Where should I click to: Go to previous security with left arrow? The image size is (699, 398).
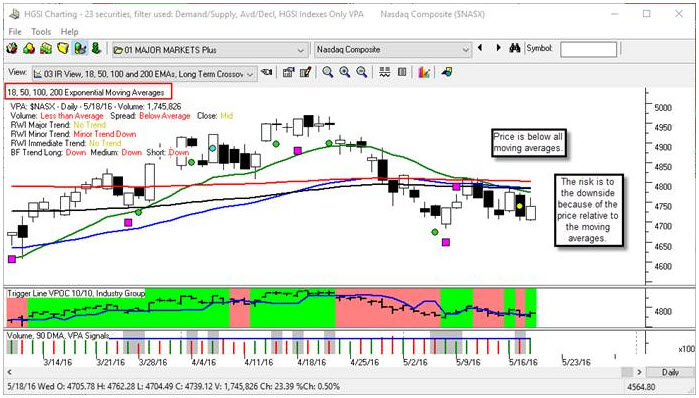[x=480, y=48]
